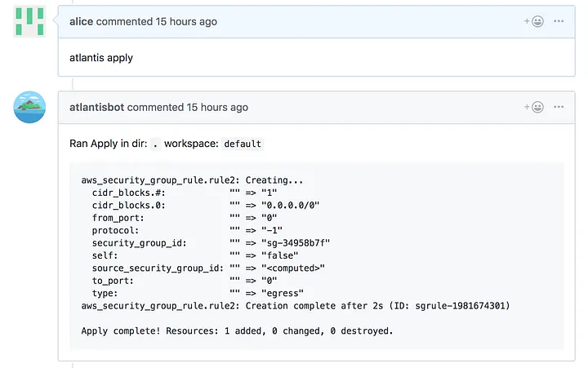Click the 'default' workspace code label
The height and width of the screenshot is (368, 588).
click(x=243, y=144)
